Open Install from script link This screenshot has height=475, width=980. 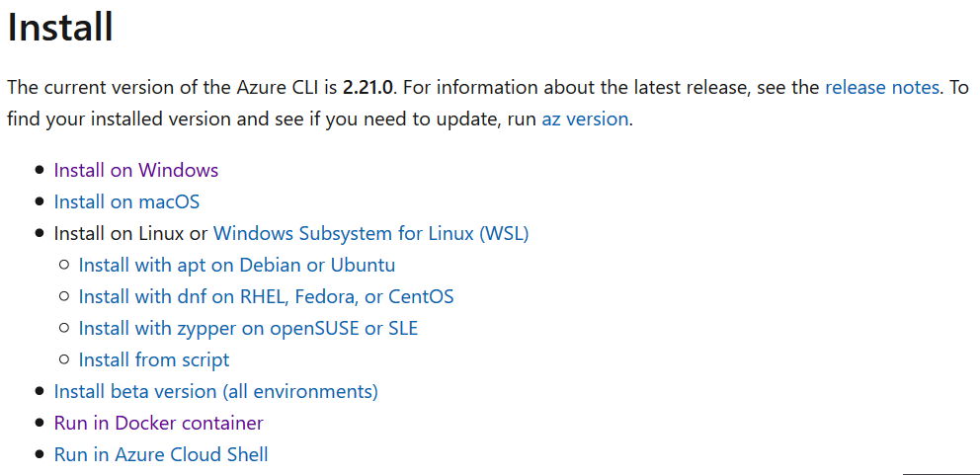point(153,359)
